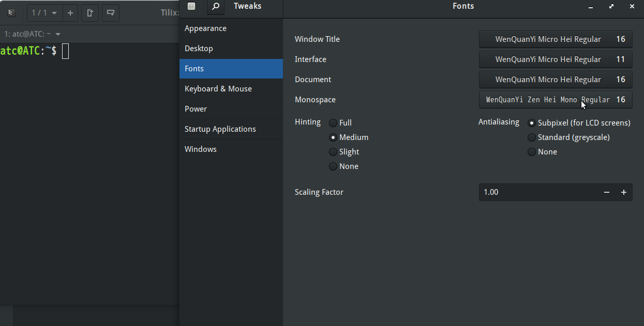
Task: Minimize the Tweaks window
Action: coord(591,7)
